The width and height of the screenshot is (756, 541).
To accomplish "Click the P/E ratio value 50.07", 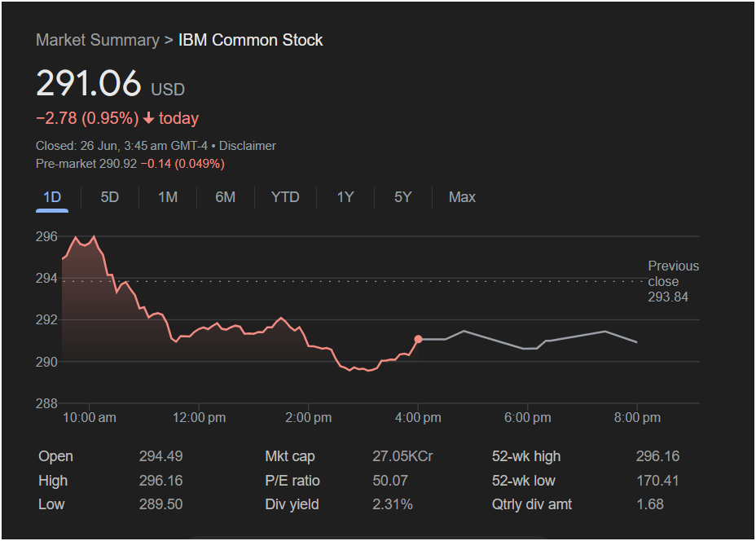I will (x=390, y=481).
